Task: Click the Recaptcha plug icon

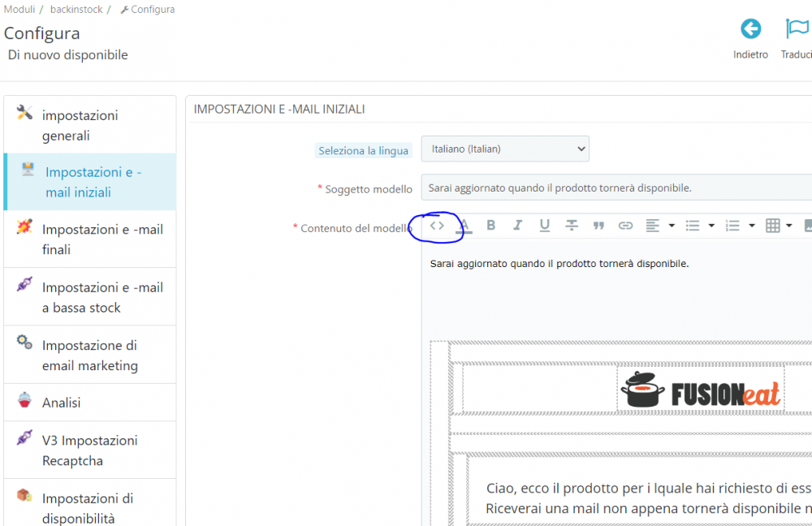Action: (24, 437)
